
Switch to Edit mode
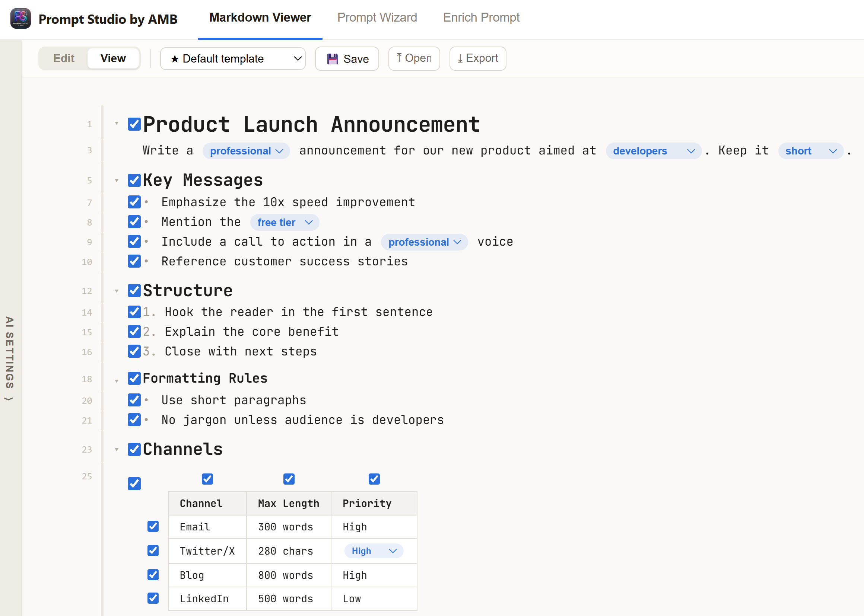64,58
